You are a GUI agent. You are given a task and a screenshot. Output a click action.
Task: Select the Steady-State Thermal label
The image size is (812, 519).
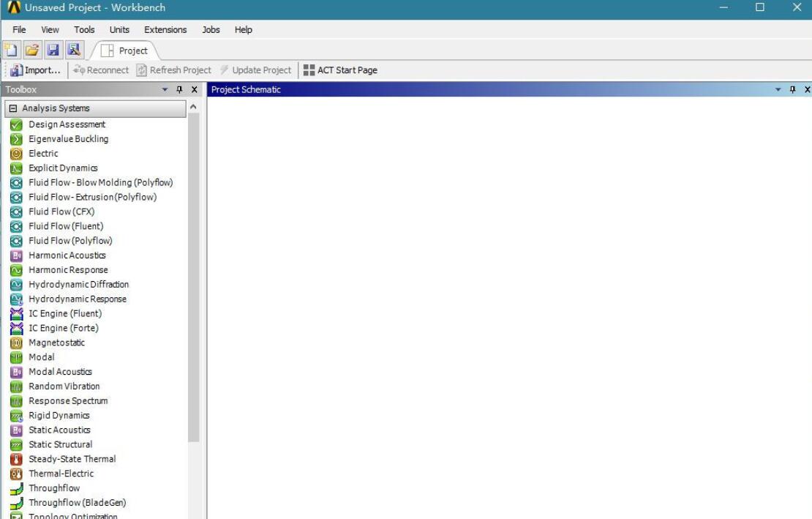click(x=72, y=459)
